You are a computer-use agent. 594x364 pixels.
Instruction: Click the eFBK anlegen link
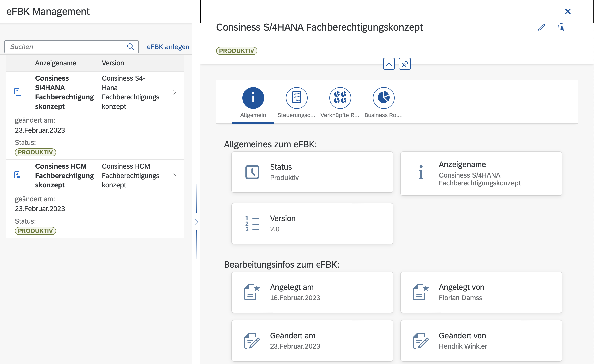click(168, 47)
